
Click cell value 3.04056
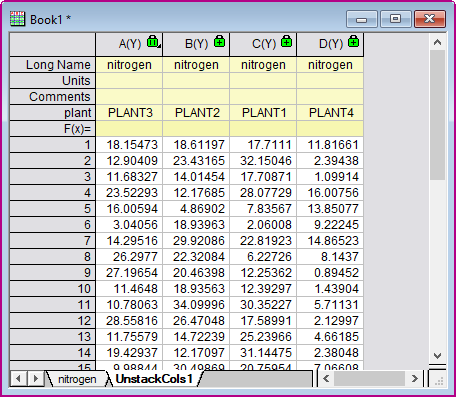click(x=129, y=225)
